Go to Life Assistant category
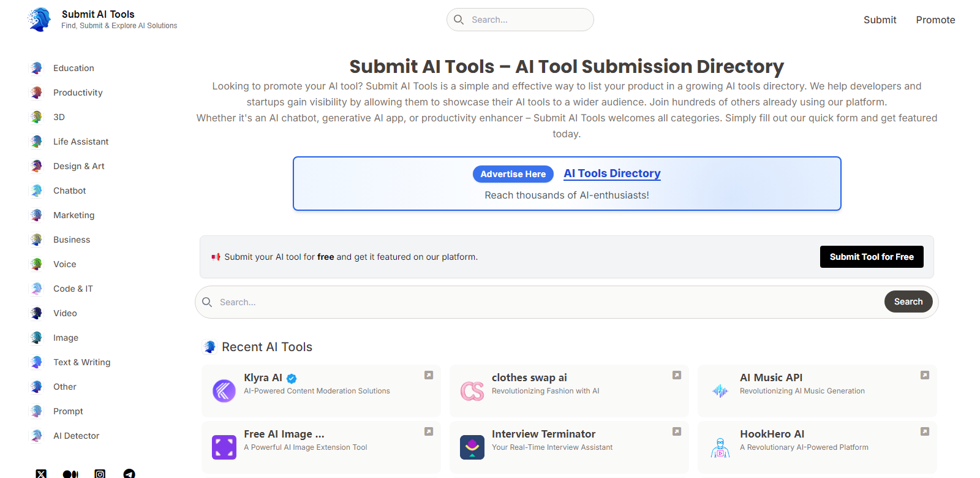 [x=81, y=142]
